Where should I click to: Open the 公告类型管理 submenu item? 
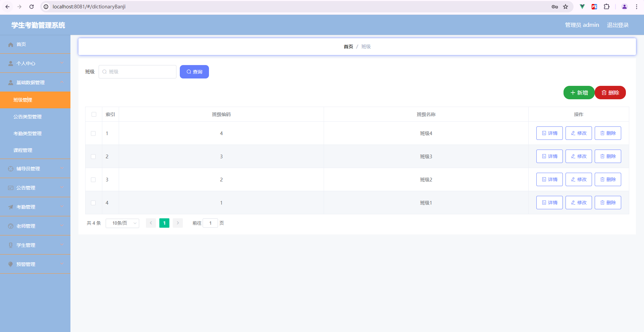click(35, 117)
